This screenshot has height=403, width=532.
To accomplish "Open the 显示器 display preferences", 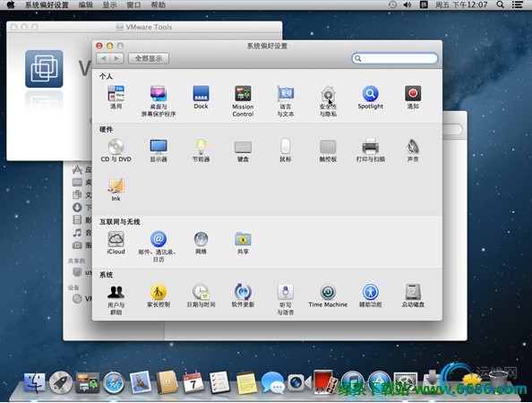I will coord(159,150).
